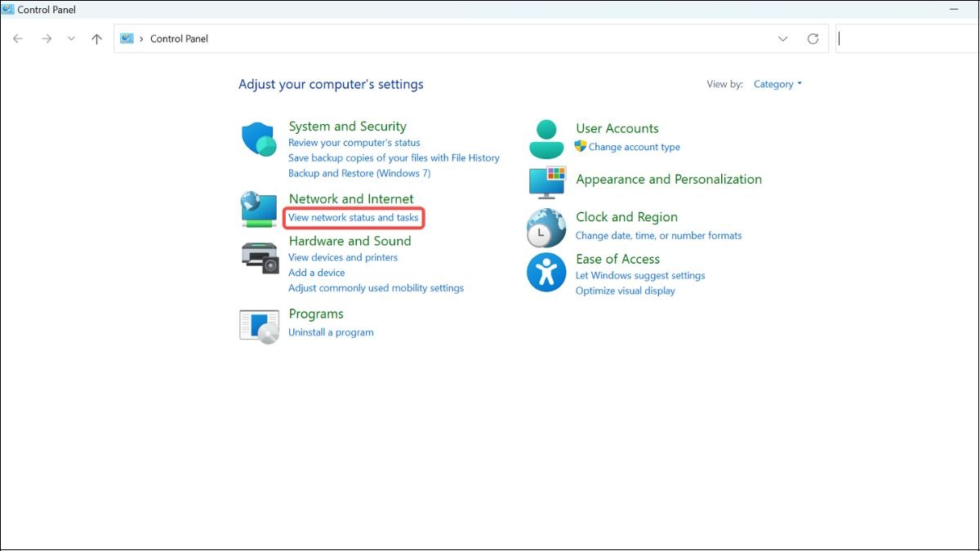
Task: Go forward with the Forward arrow
Action: click(x=47, y=38)
